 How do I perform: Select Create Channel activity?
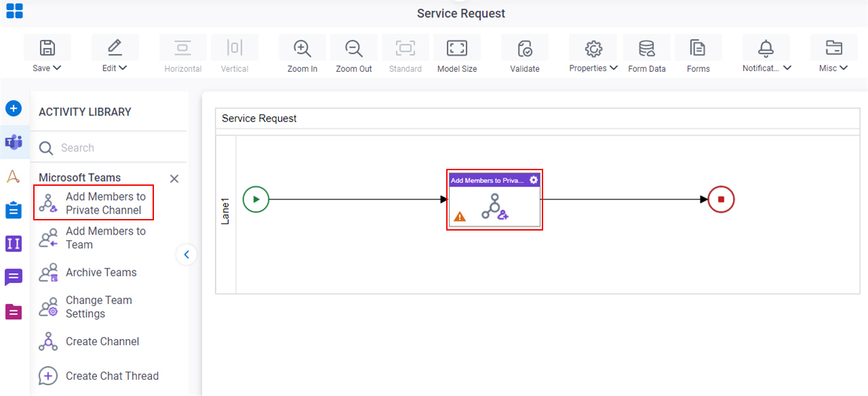(90, 342)
